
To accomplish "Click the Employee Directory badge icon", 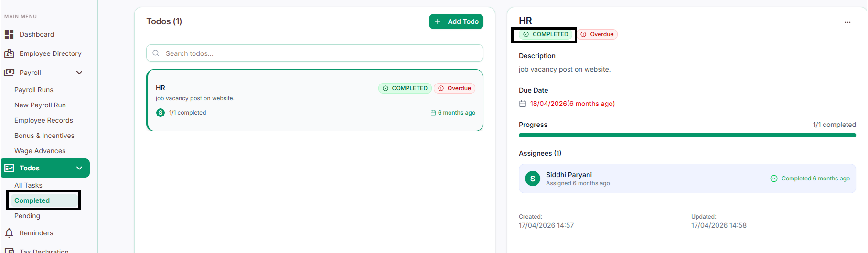I will click(x=9, y=53).
